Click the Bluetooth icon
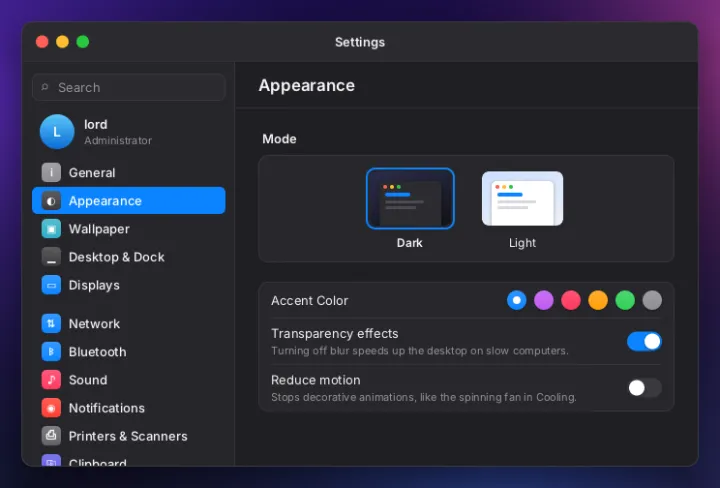720x488 pixels. (51, 352)
